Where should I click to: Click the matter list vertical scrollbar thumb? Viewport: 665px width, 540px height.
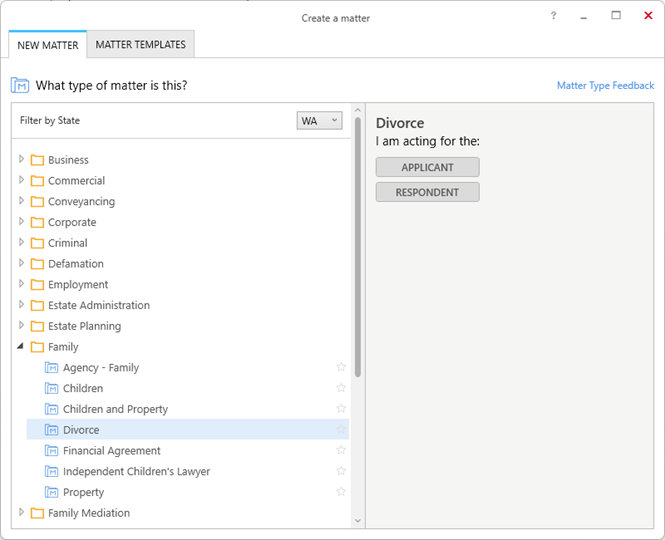pyautogui.click(x=358, y=247)
